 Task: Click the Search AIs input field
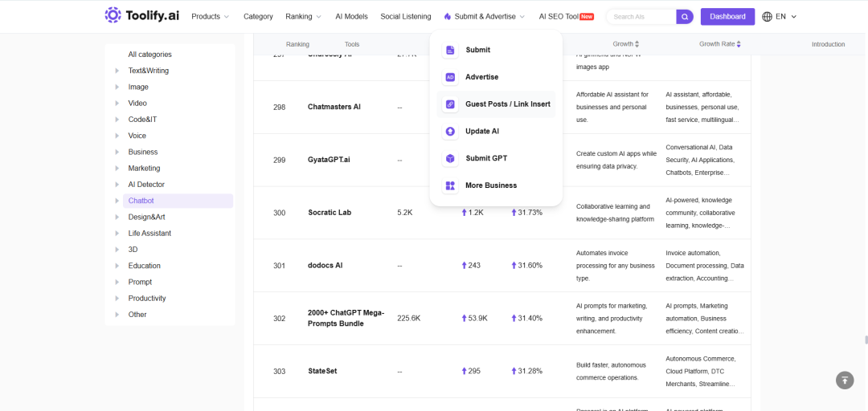tap(641, 17)
